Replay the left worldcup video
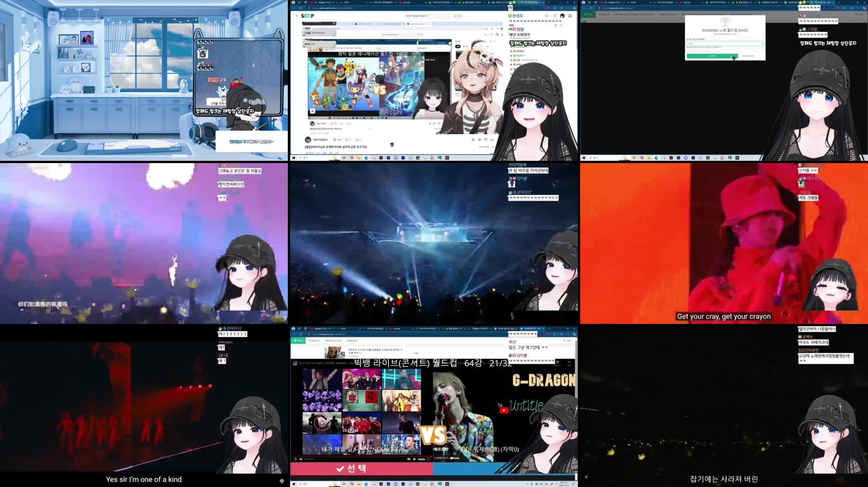 (x=296, y=459)
